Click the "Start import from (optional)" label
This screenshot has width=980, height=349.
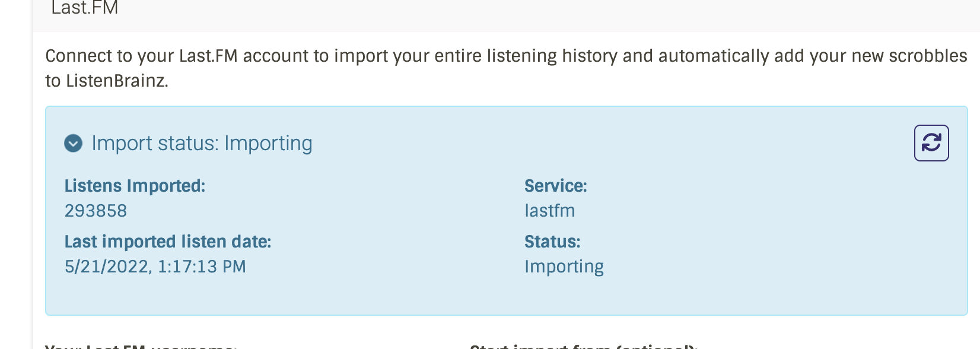coord(583,347)
